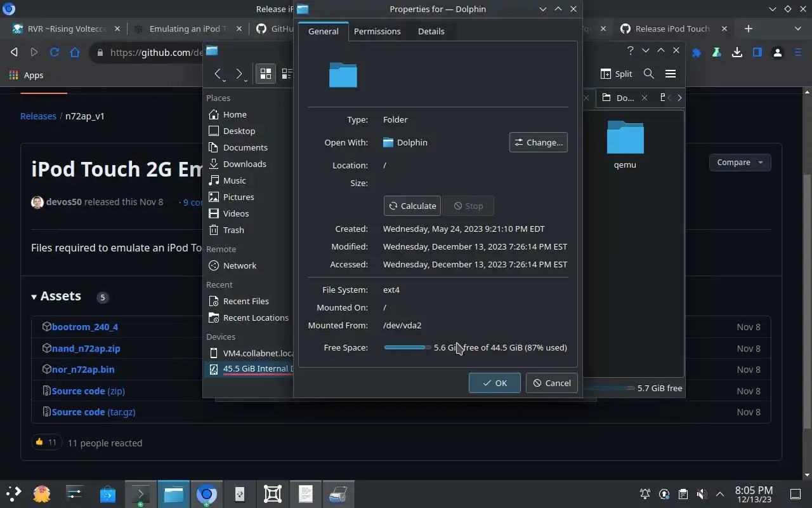The height and width of the screenshot is (508, 812).
Task: Go forward in Dolphin navigation
Action: (240, 74)
